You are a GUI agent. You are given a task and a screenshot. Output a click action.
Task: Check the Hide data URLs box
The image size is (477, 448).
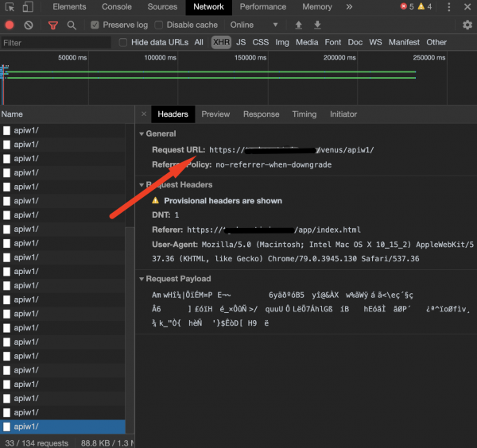click(x=122, y=42)
